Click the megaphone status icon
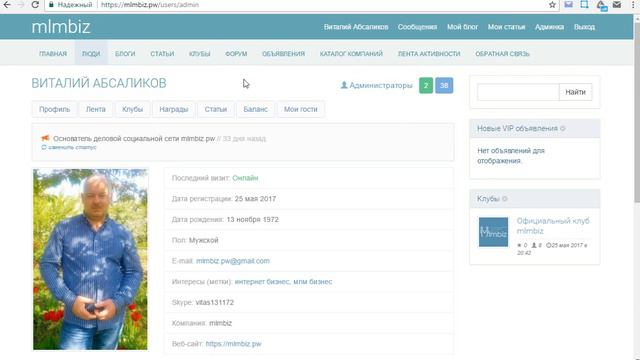 coord(45,138)
